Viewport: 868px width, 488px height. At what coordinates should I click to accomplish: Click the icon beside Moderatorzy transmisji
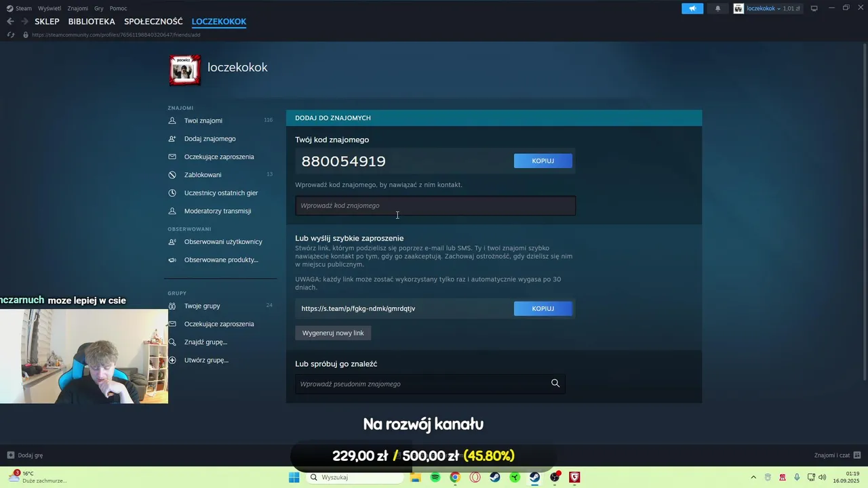(172, 211)
